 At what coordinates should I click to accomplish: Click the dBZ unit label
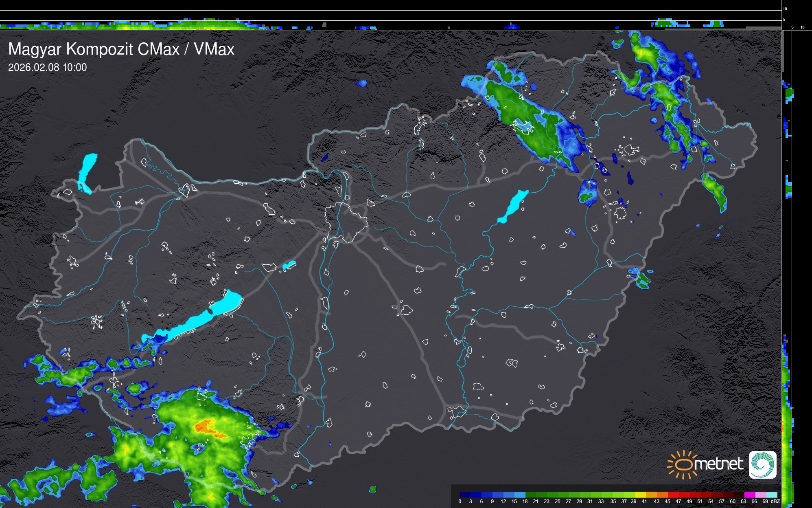coord(775,501)
